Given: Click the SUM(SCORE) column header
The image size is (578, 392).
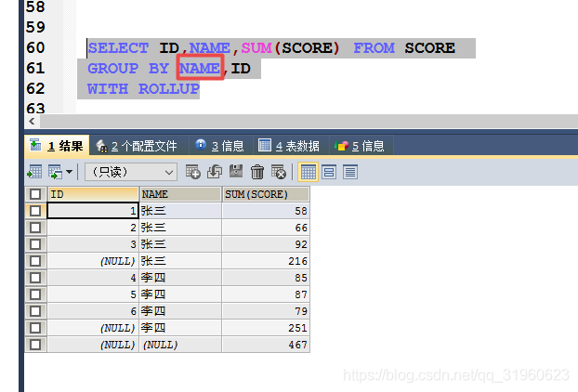Looking at the screenshot, I should point(265,194).
